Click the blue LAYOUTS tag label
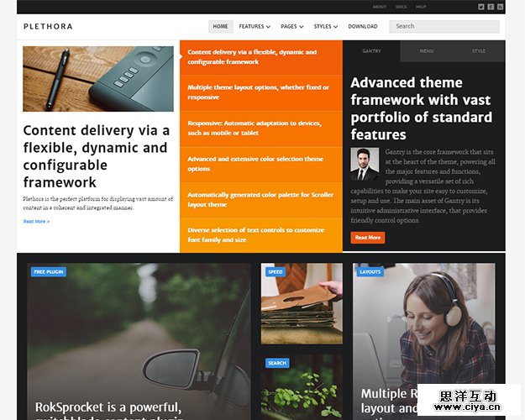The height and width of the screenshot is (420, 525). 370,271
